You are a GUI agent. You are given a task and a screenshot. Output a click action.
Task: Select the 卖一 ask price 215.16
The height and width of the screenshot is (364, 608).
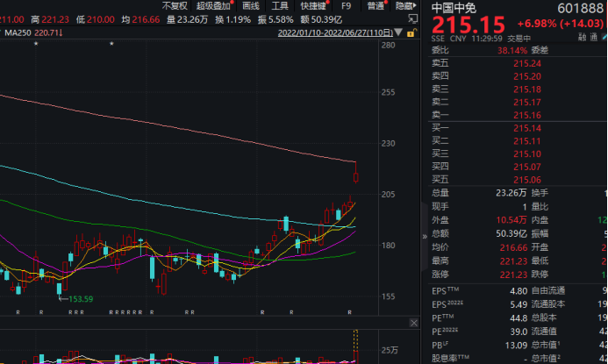tap(524, 115)
